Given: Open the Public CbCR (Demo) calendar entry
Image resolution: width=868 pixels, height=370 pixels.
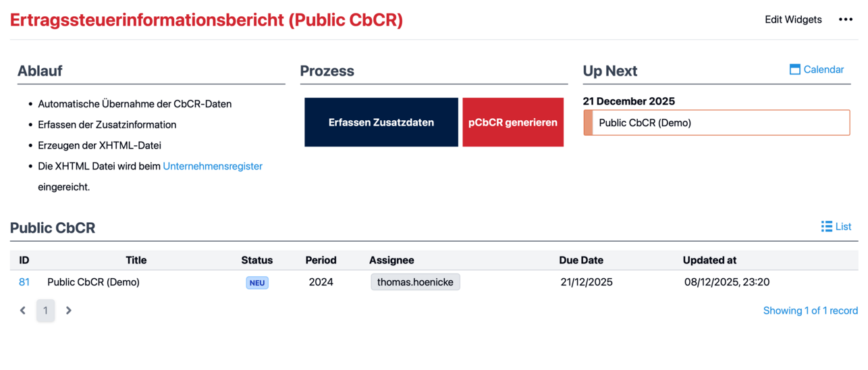Looking at the screenshot, I should (x=716, y=123).
